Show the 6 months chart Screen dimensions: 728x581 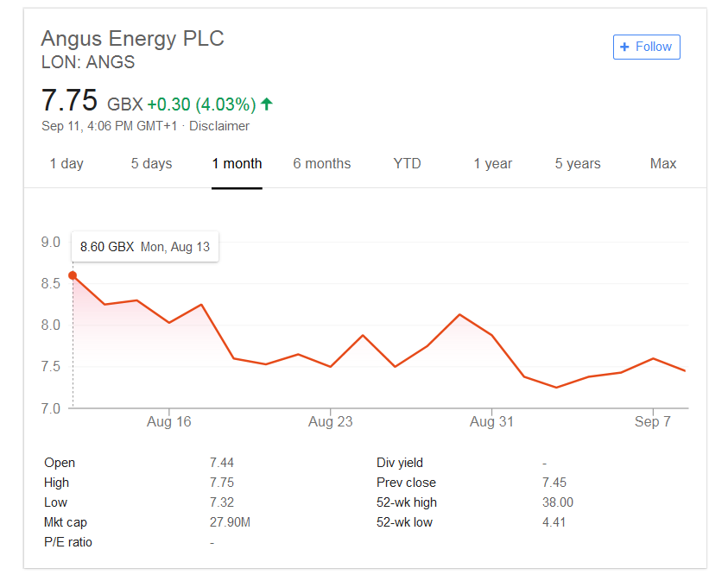322,163
